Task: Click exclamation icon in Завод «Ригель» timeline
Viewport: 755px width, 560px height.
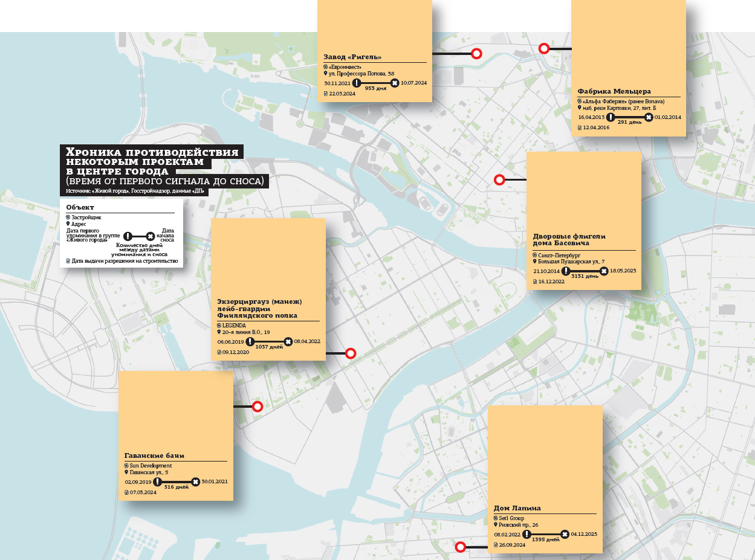Action: tap(357, 83)
